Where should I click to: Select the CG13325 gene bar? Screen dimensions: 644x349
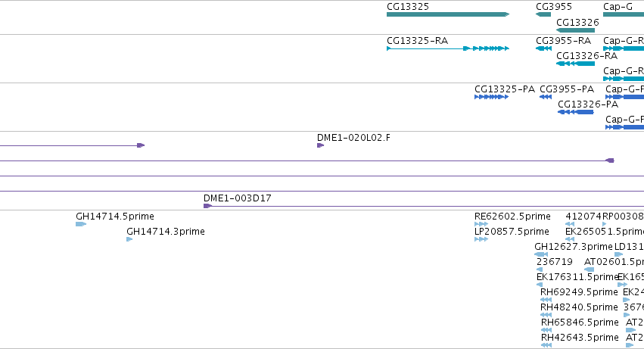click(x=448, y=14)
